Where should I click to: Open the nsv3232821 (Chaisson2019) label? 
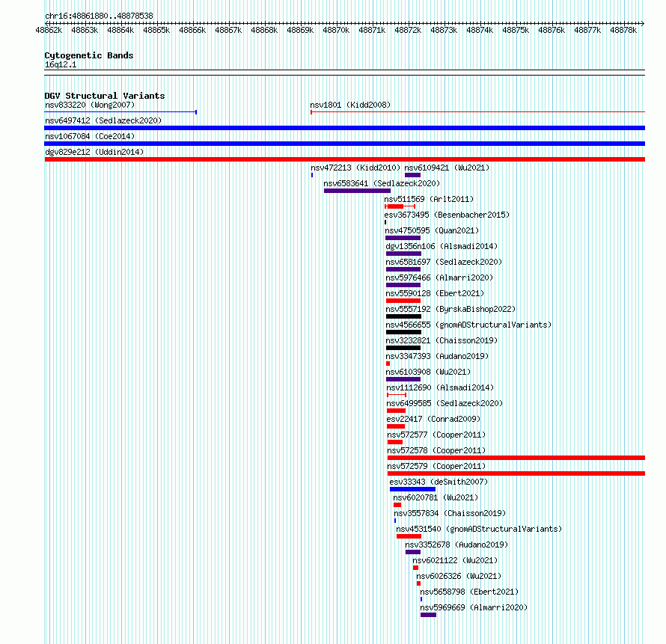tap(442, 340)
